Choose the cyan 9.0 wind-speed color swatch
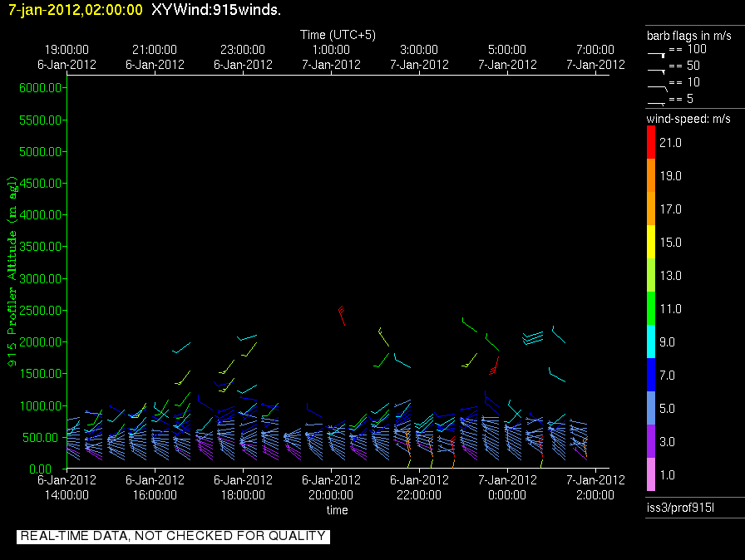The height and width of the screenshot is (560, 745). click(x=650, y=342)
